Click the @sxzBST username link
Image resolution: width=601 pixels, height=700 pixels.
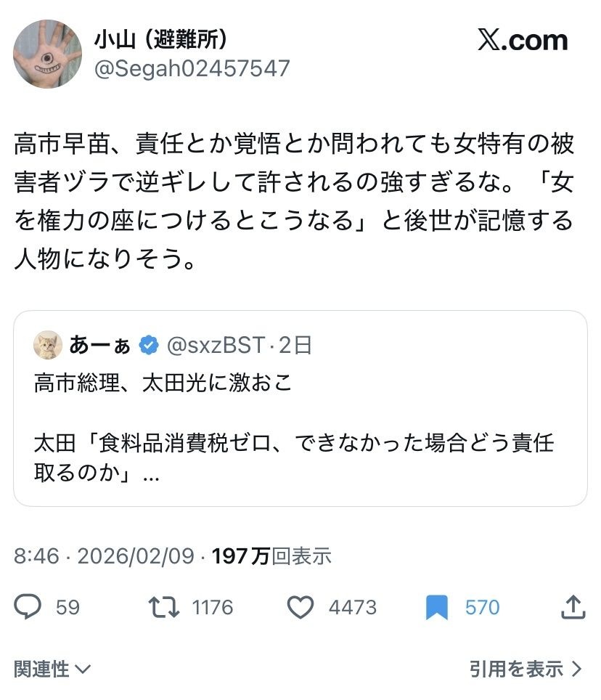216,346
